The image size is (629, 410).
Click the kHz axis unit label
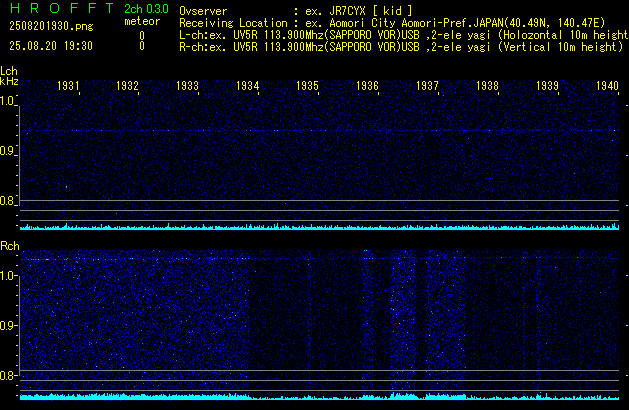pos(9,81)
